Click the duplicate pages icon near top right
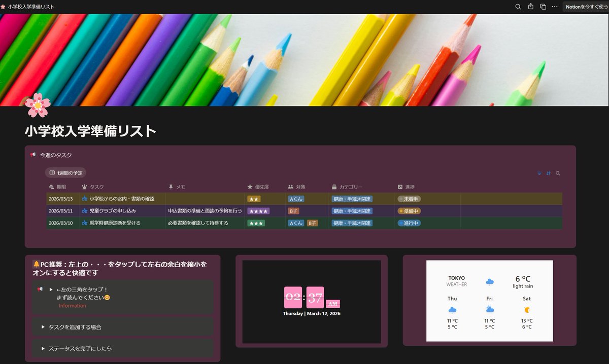Viewport: 609px width, 364px height. pos(542,7)
